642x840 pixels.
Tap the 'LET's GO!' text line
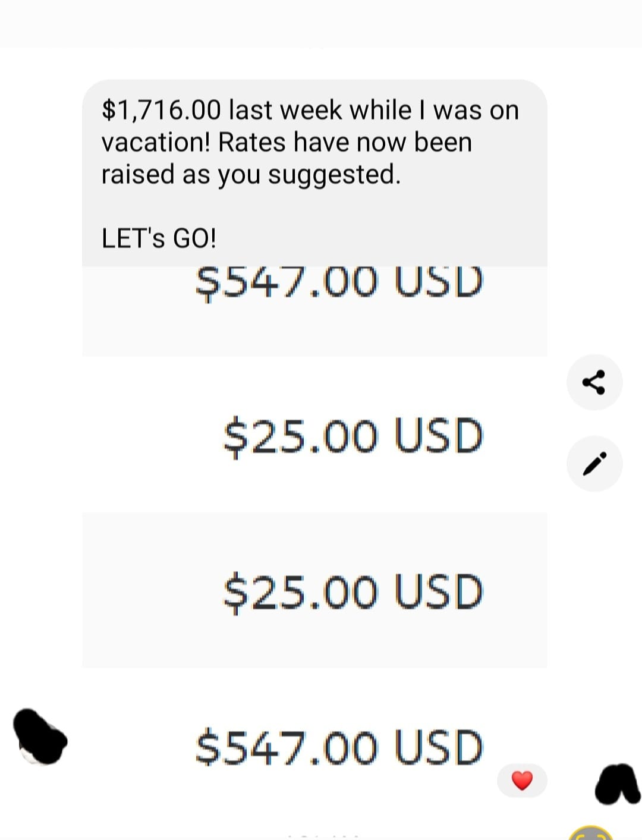click(x=159, y=238)
